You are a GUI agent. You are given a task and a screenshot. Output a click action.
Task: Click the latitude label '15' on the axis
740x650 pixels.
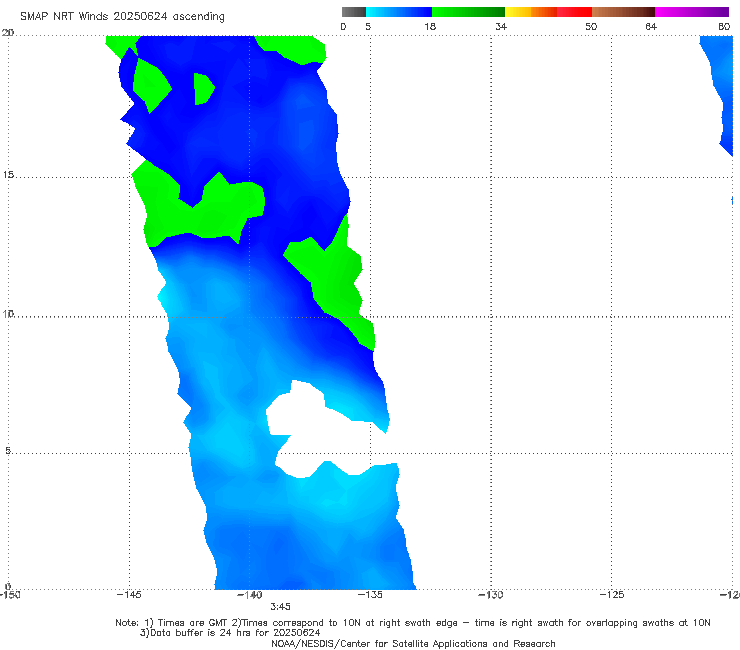[8, 175]
